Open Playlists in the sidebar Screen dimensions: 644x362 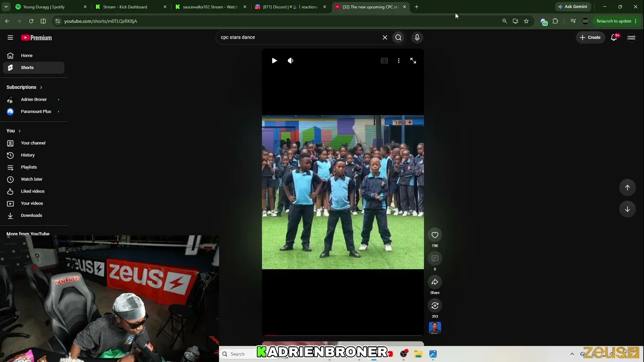click(33, 167)
